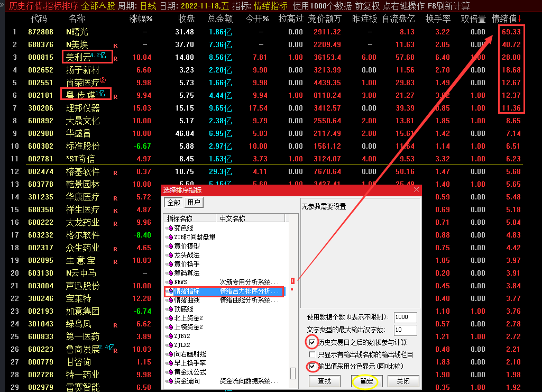Click the purple diamond icon beside 资金流向
The image size is (542, 392).
point(170,381)
